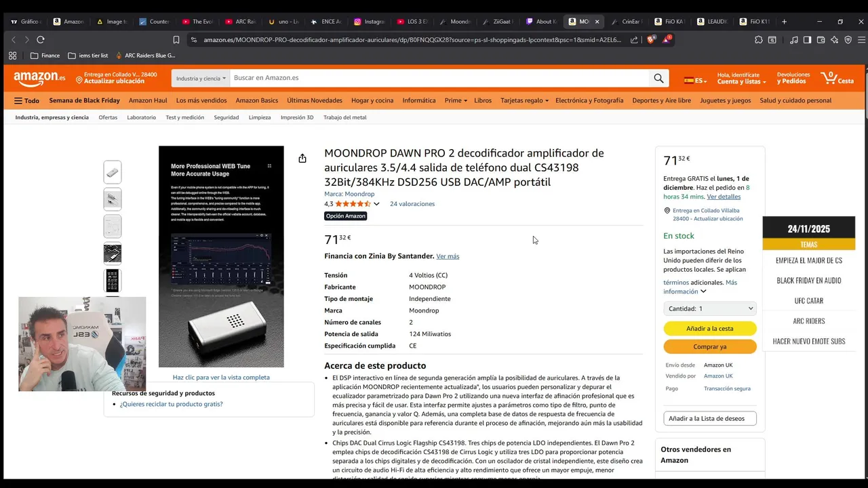Click the Amazon.es logo
868x488 pixels.
(39, 79)
